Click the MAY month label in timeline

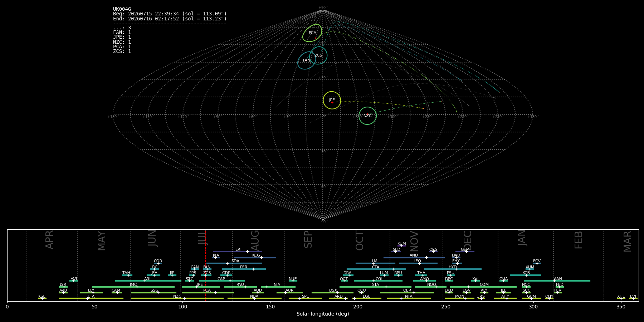point(102,241)
